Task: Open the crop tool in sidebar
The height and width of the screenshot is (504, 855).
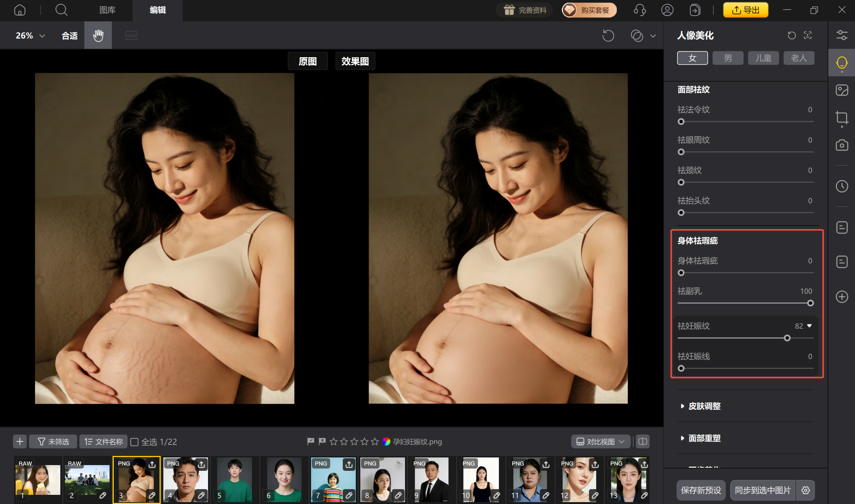Action: pyautogui.click(x=842, y=118)
